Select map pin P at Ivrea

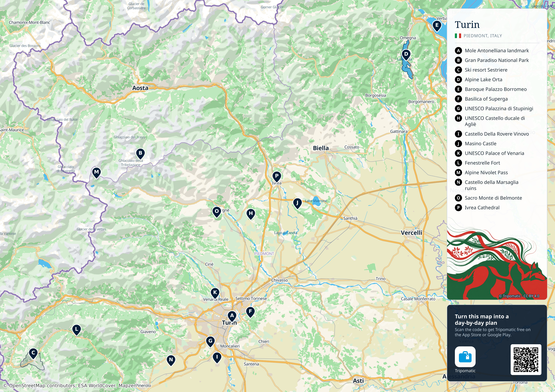point(277,177)
